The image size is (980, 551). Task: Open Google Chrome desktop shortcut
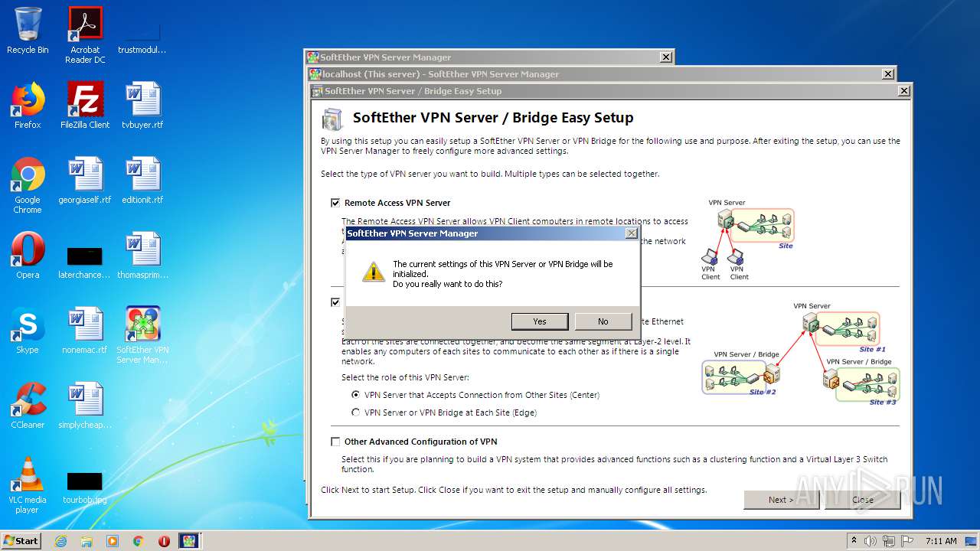click(x=28, y=184)
